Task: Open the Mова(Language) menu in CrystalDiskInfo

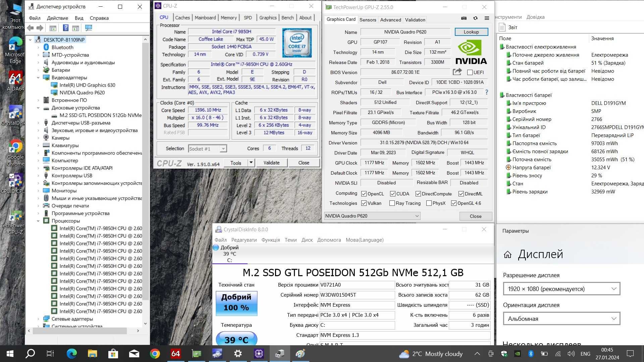Action: 365,240
